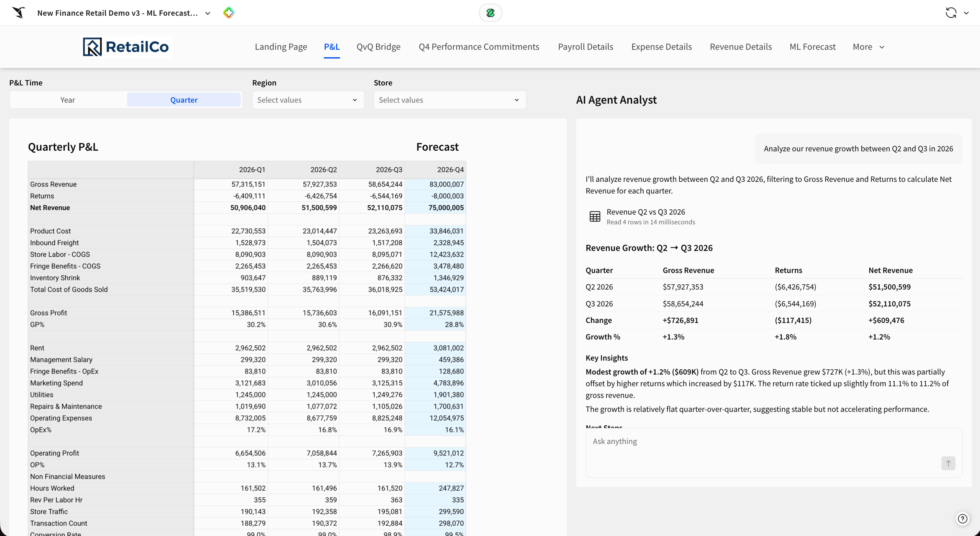Click Store Traffic value 195,081
Image resolution: width=980 pixels, height=536 pixels.
pos(390,512)
